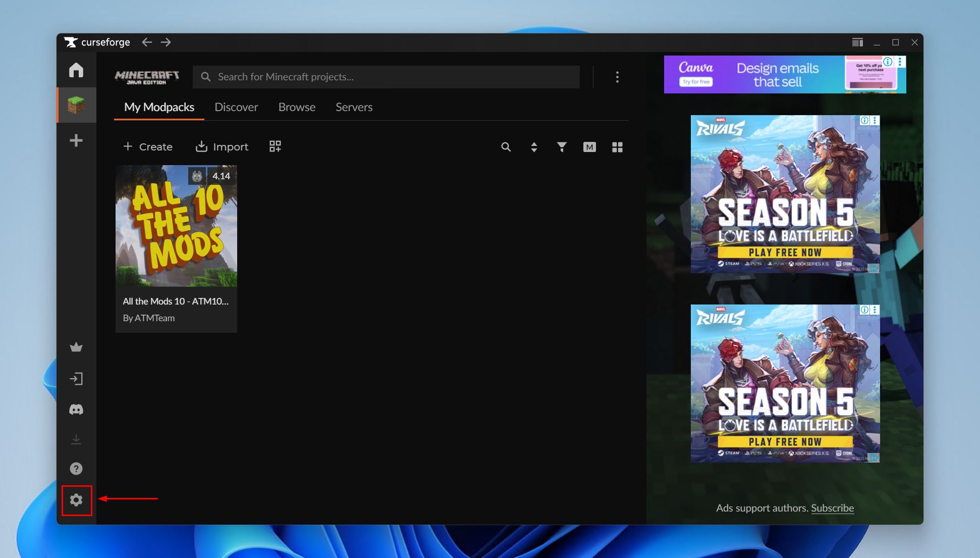The height and width of the screenshot is (558, 980).
Task: Click the grid-plus icon beside Import
Action: (x=275, y=146)
